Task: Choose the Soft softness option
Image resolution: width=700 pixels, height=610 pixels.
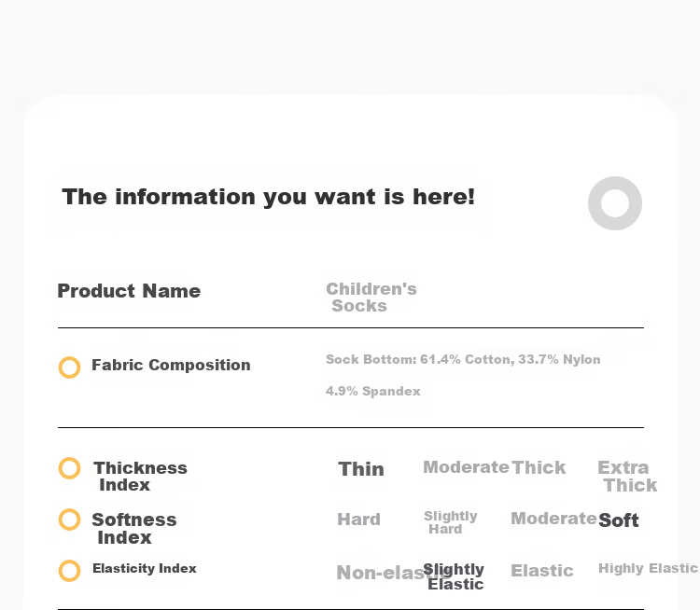Action: pyautogui.click(x=618, y=520)
